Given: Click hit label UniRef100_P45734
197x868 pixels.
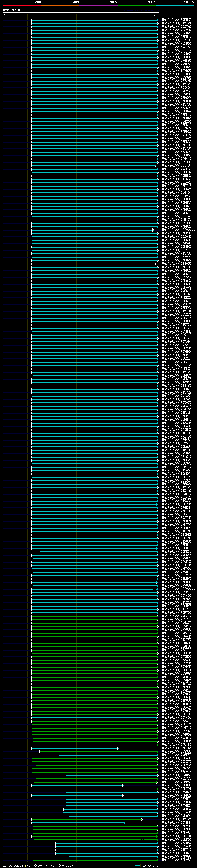Looking at the screenshot, I should (x=176, y=311).
